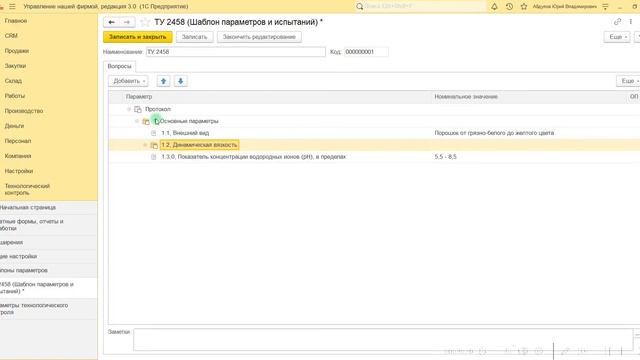The height and width of the screenshot is (360, 640).
Task: Go back with left arrow
Action: click(111, 22)
